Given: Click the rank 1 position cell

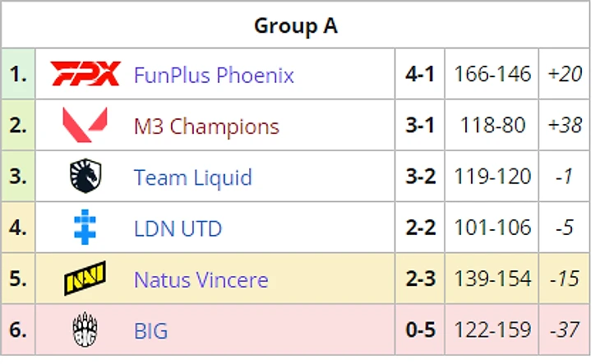Looking at the screenshot, I should pos(18,75).
